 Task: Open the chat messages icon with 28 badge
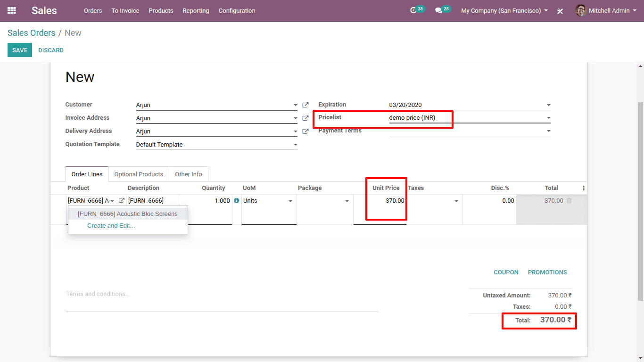[438, 10]
